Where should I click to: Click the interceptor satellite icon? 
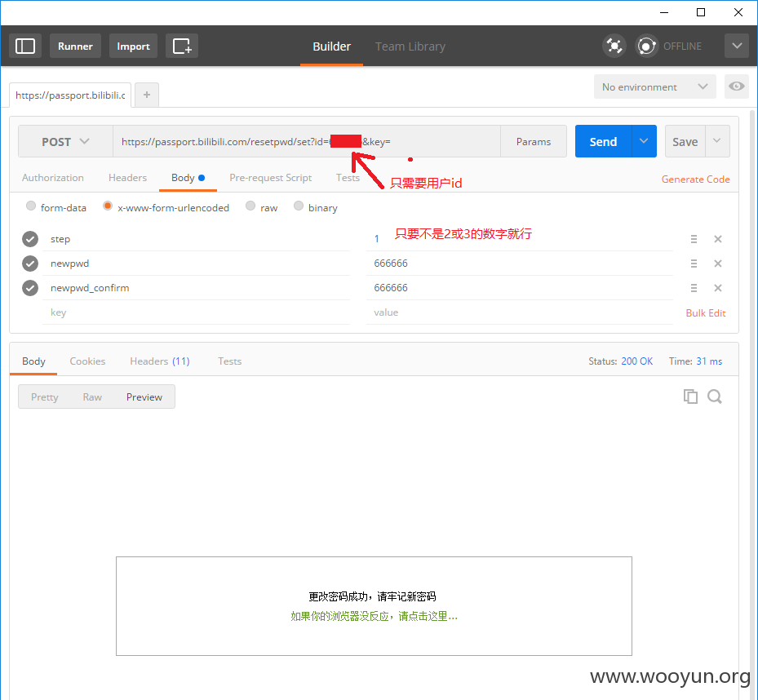pyautogui.click(x=614, y=46)
